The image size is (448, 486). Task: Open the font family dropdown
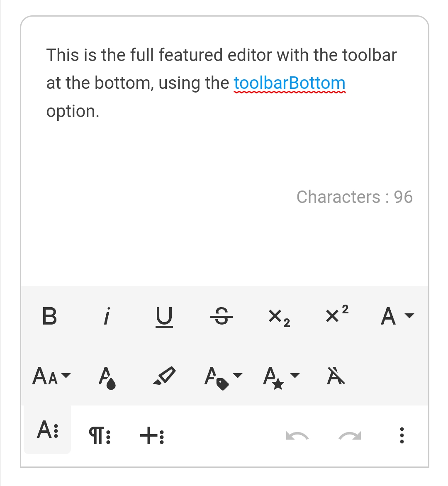click(397, 316)
